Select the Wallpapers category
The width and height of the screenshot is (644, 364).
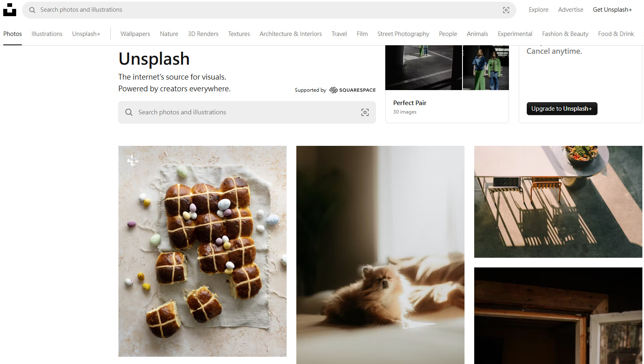[135, 34]
